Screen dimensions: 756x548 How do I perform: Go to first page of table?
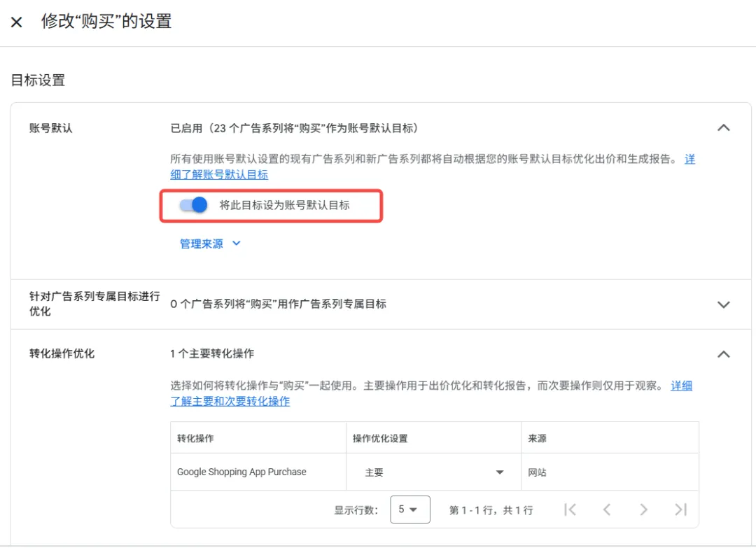570,510
